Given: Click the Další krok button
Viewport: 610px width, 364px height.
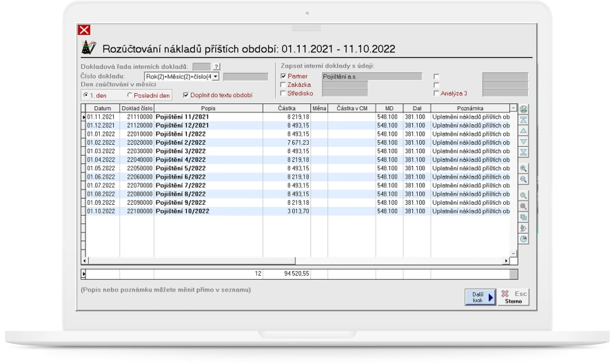Looking at the screenshot, I should pyautogui.click(x=480, y=297).
